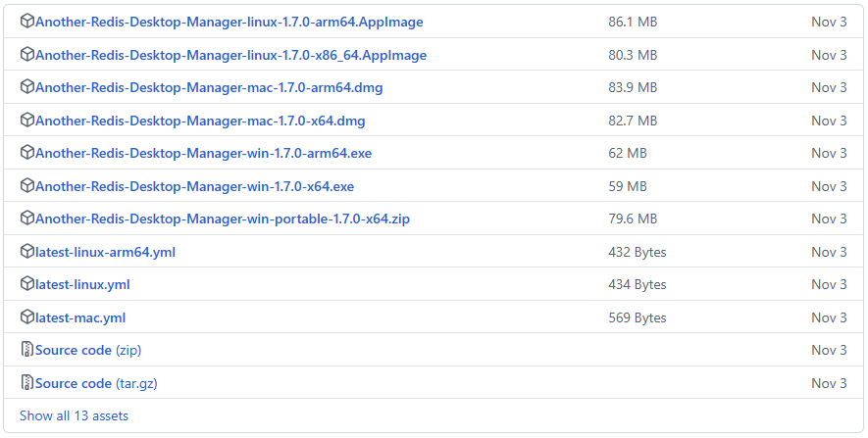Click Nov 3 date in Source code (tar.gz) row
This screenshot has width=868, height=438.
[x=829, y=383]
